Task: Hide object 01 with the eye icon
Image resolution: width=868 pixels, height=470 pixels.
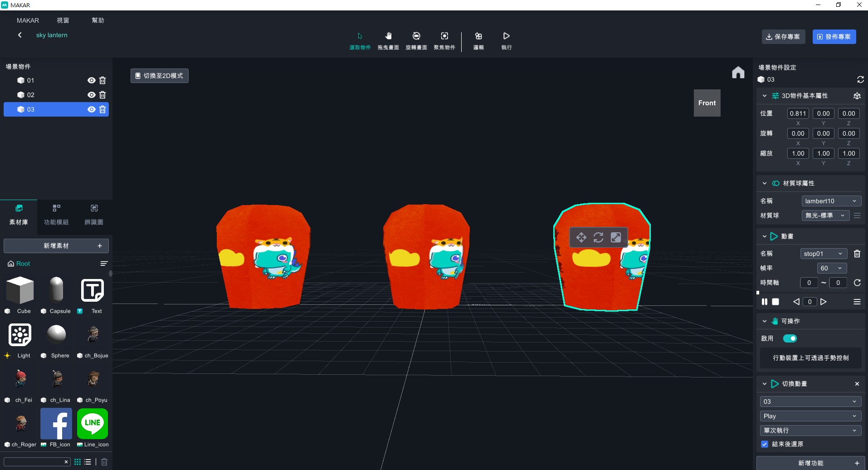Action: (x=91, y=80)
